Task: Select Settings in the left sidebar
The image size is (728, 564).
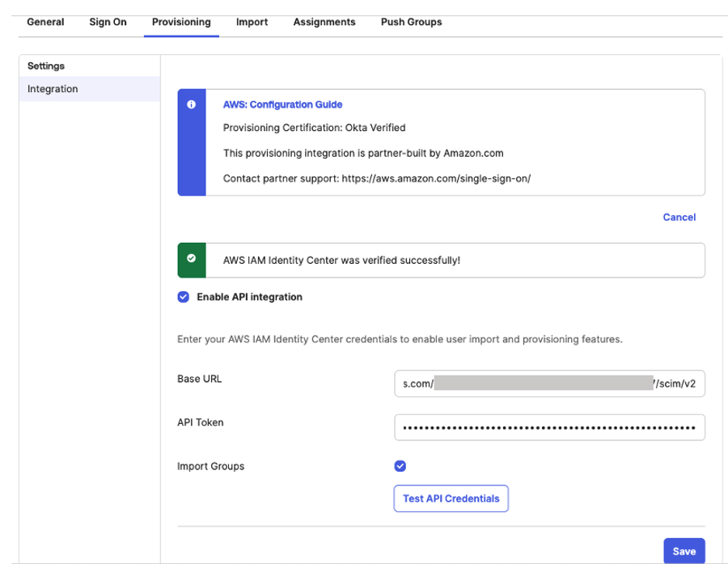Action: coord(45,66)
